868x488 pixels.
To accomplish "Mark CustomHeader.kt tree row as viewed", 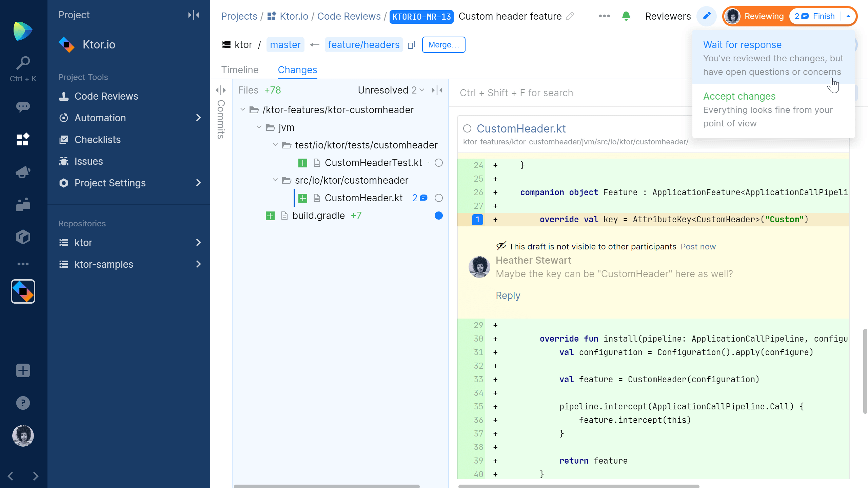I will point(439,198).
